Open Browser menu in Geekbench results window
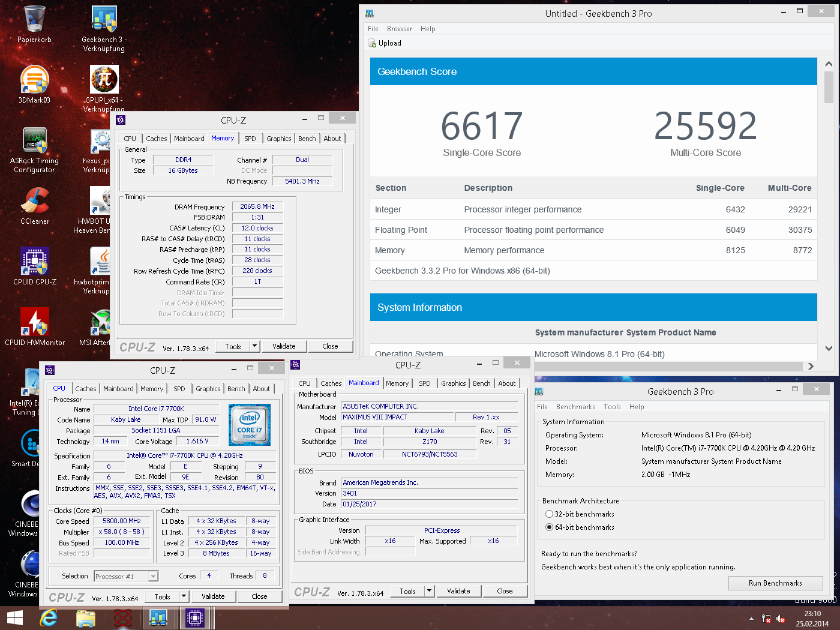The height and width of the screenshot is (630, 840). [400, 29]
